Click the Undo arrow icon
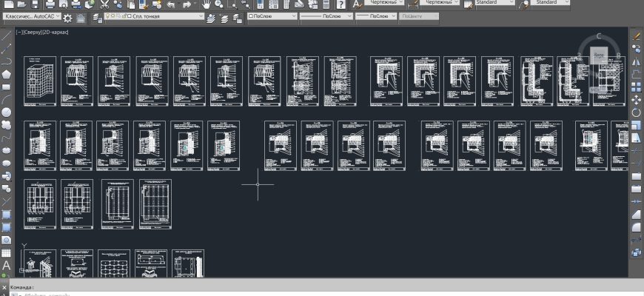The width and height of the screenshot is (644, 296). point(171,4)
